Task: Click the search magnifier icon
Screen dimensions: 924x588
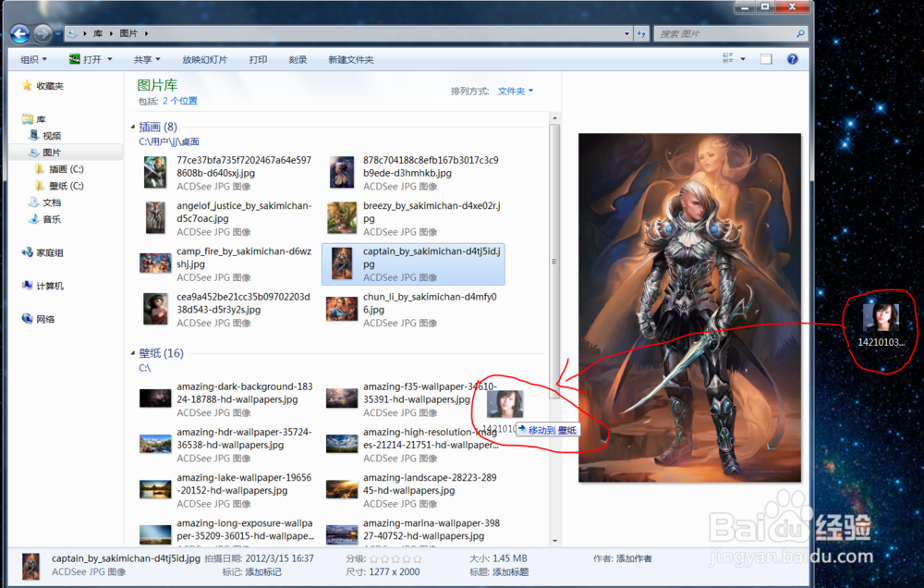Action: pyautogui.click(x=800, y=33)
